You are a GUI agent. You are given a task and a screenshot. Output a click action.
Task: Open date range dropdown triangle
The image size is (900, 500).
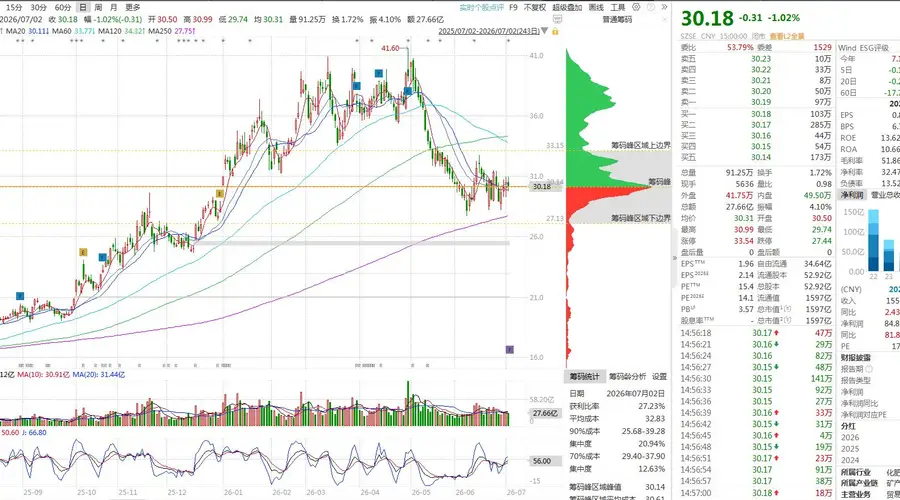pyautogui.click(x=544, y=31)
